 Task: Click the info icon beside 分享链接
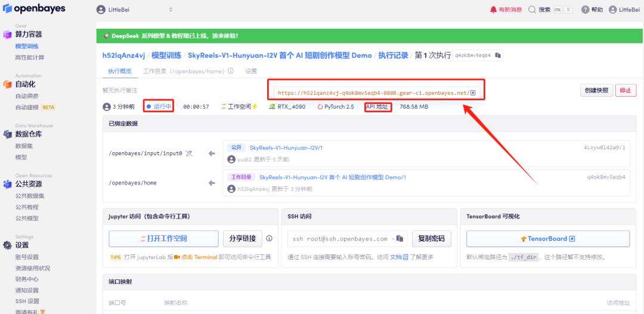(x=270, y=238)
